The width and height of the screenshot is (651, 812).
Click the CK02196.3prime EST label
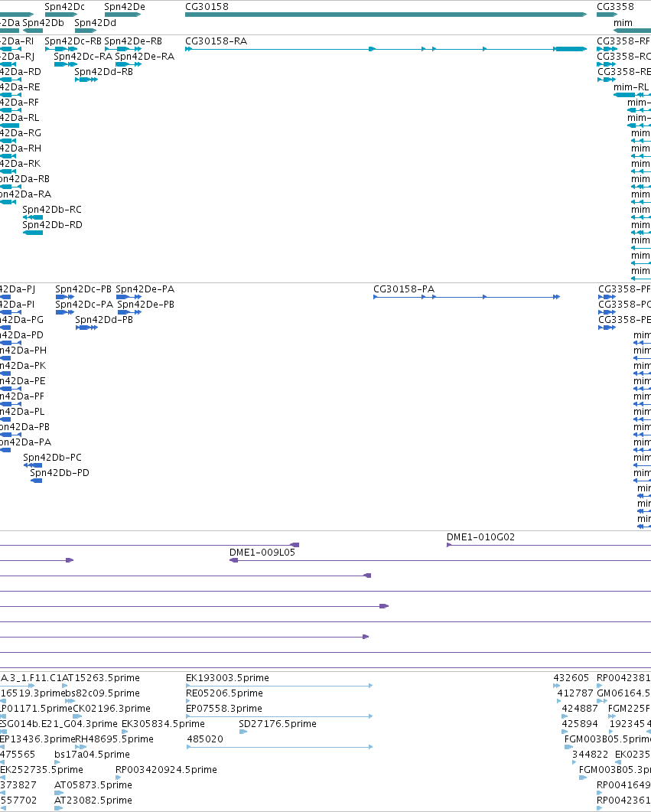[x=112, y=709]
